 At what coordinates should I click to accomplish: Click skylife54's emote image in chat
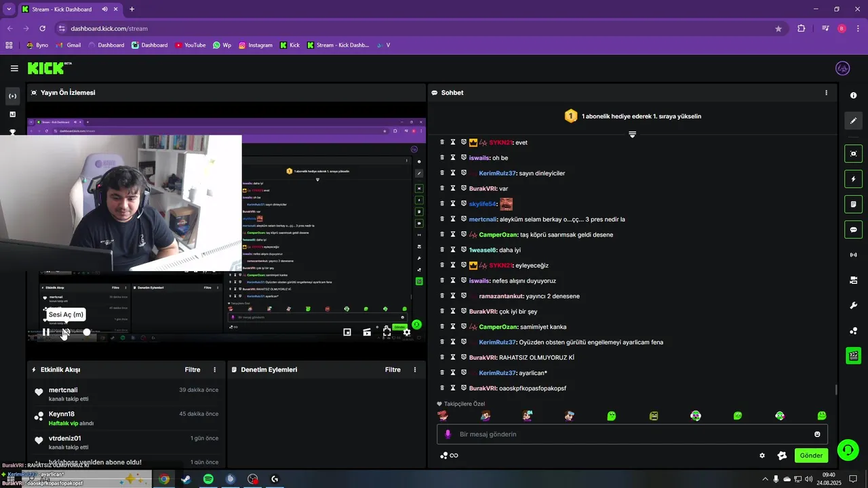[506, 204]
